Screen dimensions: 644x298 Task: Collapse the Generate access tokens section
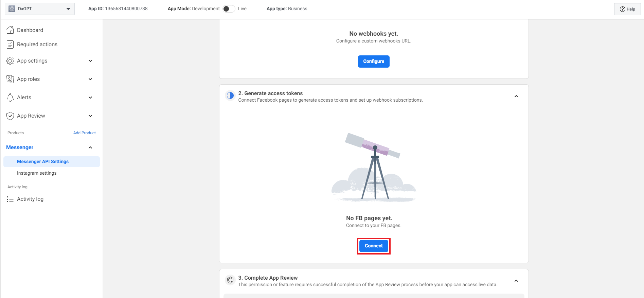(516, 97)
